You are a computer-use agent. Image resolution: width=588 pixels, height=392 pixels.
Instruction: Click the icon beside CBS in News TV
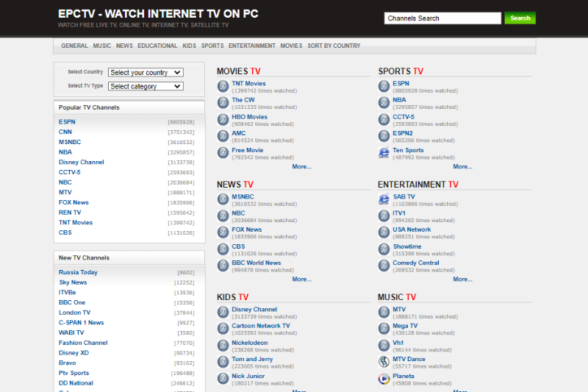pos(223,249)
